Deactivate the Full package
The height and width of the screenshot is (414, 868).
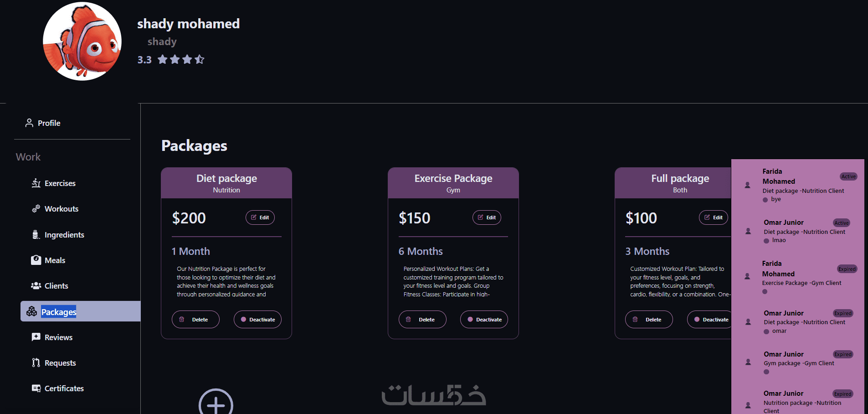point(710,320)
